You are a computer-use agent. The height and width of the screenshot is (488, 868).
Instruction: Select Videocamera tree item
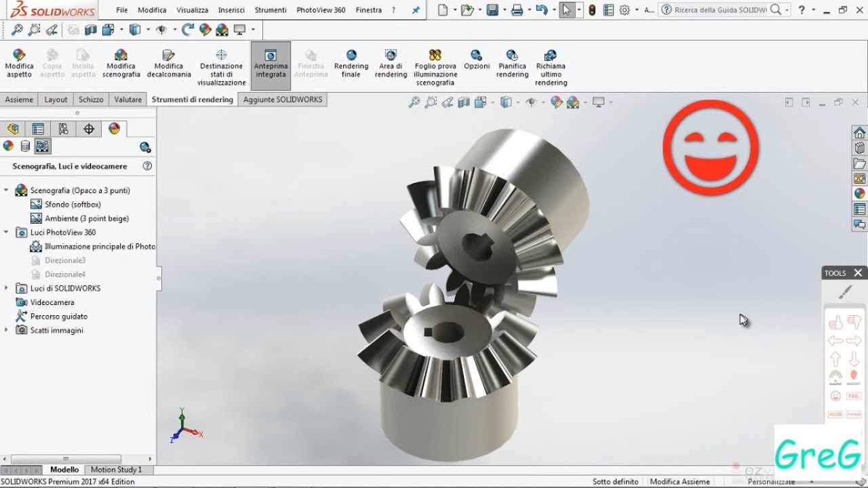(52, 302)
